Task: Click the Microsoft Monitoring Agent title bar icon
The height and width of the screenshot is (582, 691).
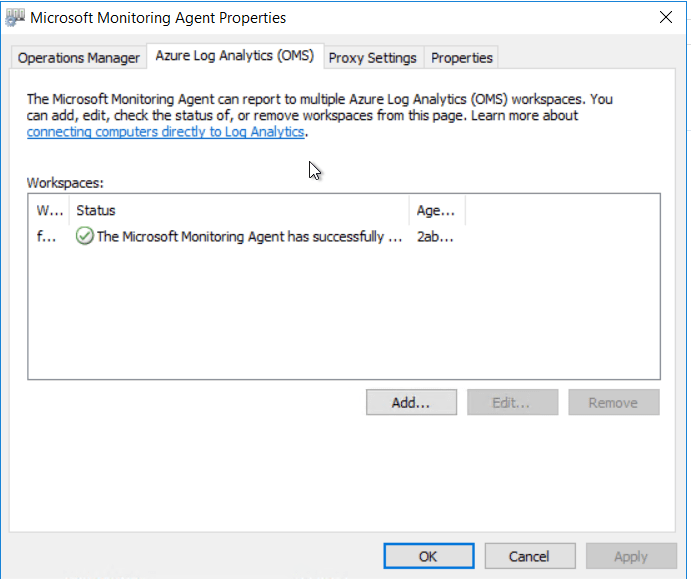Action: (15, 17)
